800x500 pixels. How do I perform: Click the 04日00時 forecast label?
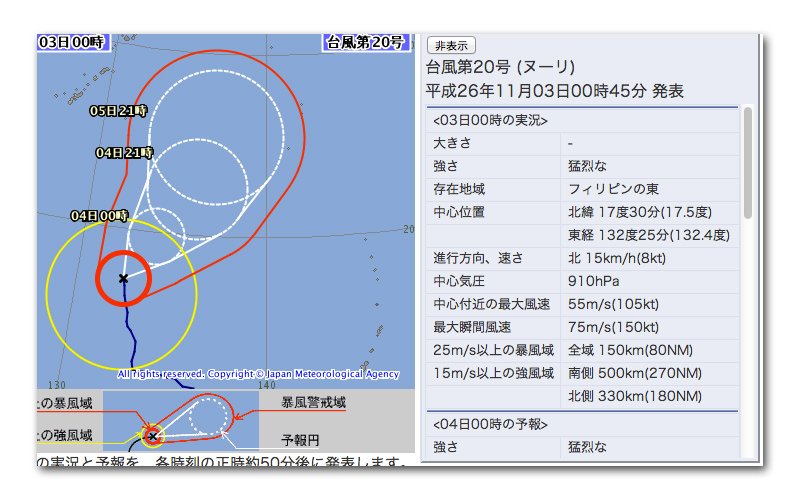(x=99, y=216)
